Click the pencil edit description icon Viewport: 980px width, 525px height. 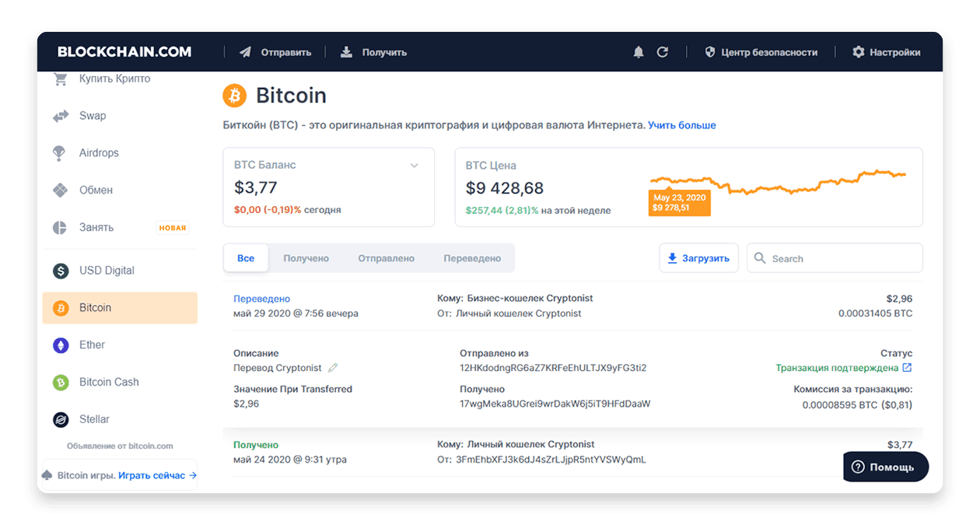(333, 368)
